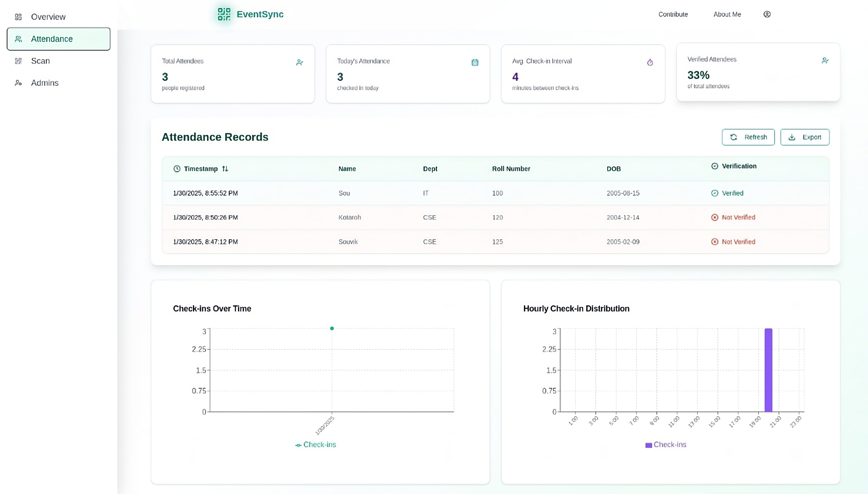
Task: Open the user profile icon in header
Action: pos(767,14)
